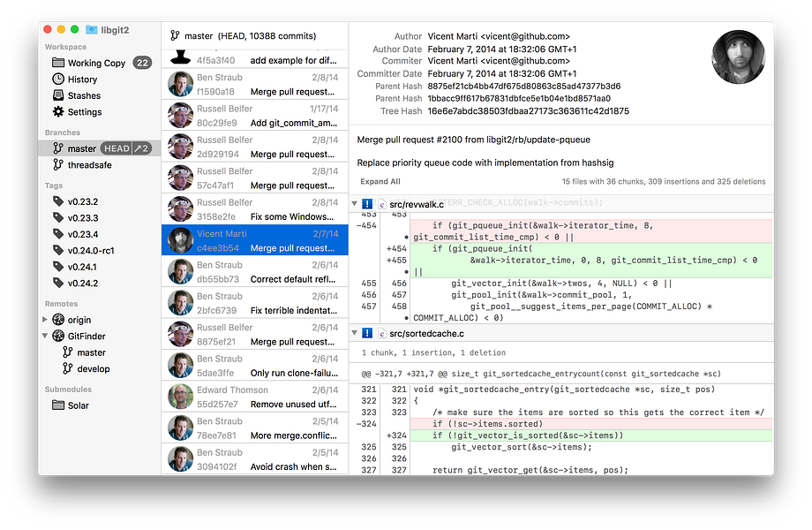Click master branch icon under Branches
812x530 pixels.
pos(58,148)
